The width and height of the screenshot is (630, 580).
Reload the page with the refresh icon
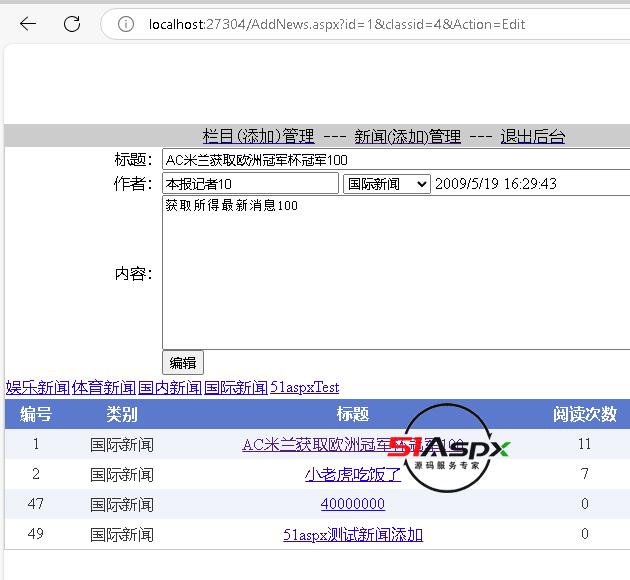click(x=72, y=24)
